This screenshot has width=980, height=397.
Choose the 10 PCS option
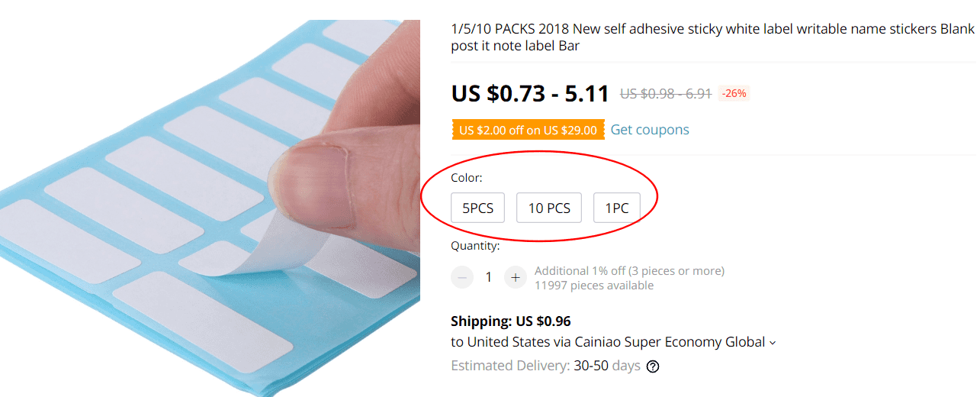[x=549, y=208]
